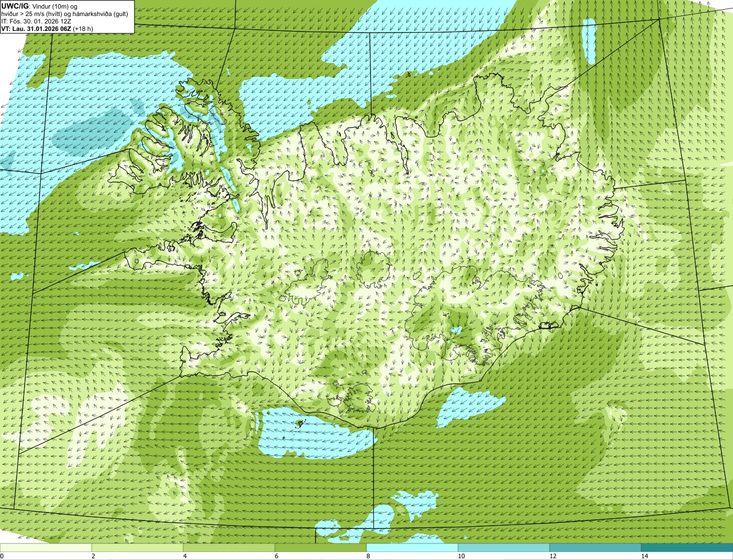Click the legend label '14'
Image resolution: width=733 pixels, height=560 pixels.
pos(644,556)
